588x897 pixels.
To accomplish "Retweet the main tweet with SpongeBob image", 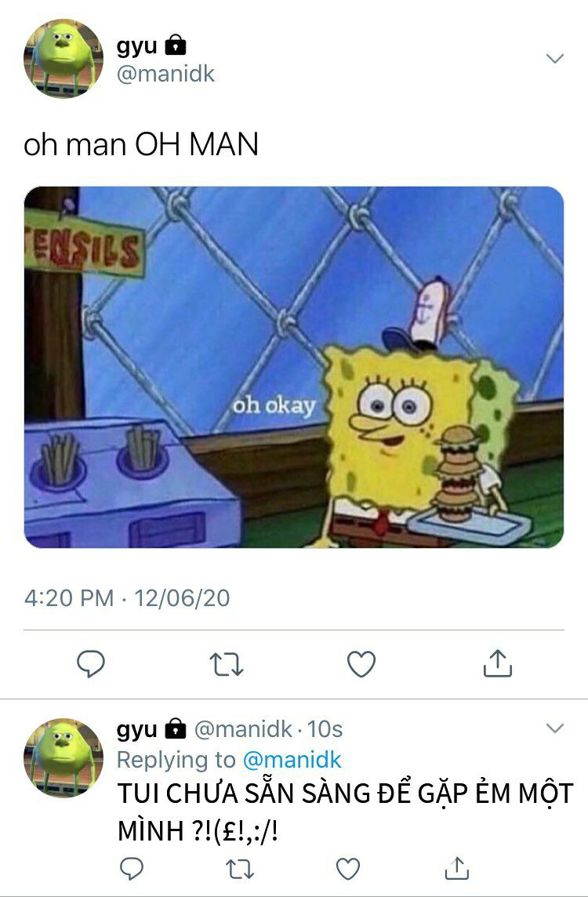I will (x=227, y=664).
